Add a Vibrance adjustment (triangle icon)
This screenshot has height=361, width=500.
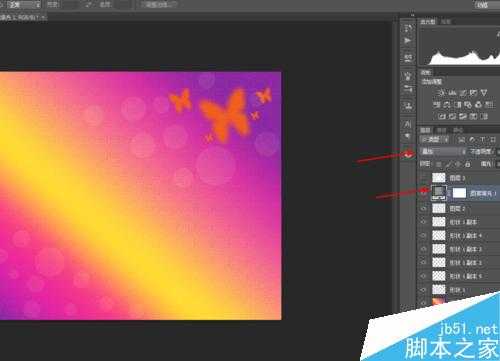[x=484, y=92]
